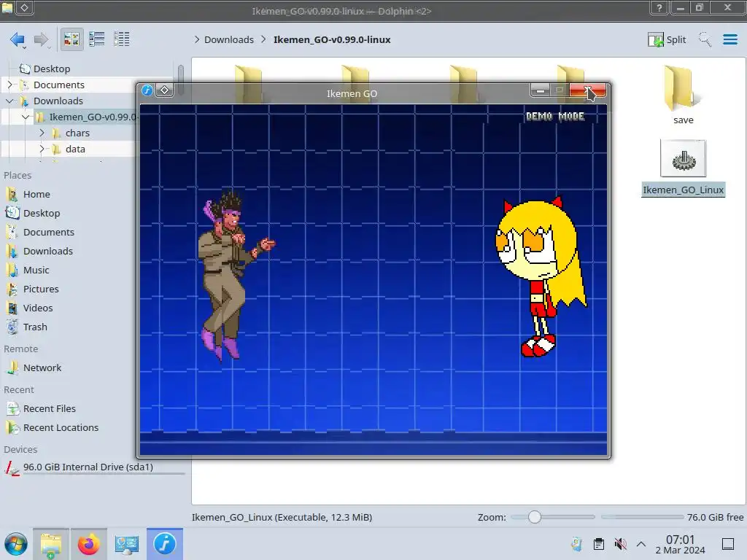Open Recent Files in Places
Image resolution: width=747 pixels, height=560 pixels.
coord(49,408)
